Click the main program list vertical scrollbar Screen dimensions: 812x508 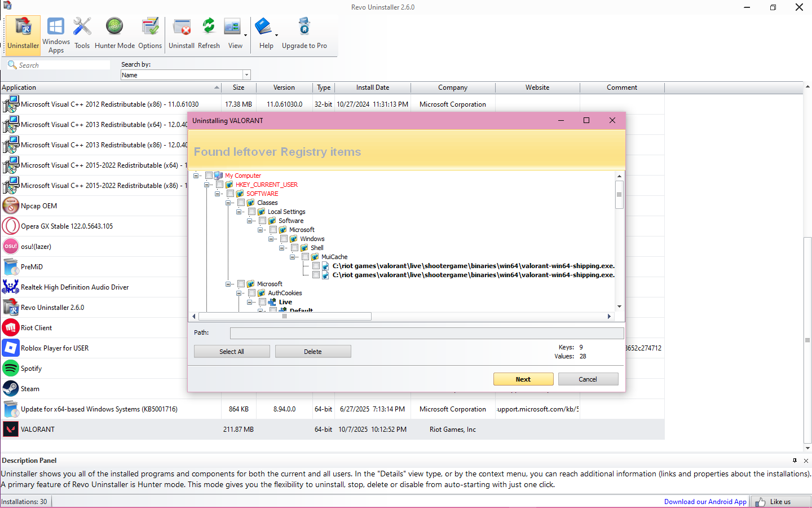click(x=807, y=340)
